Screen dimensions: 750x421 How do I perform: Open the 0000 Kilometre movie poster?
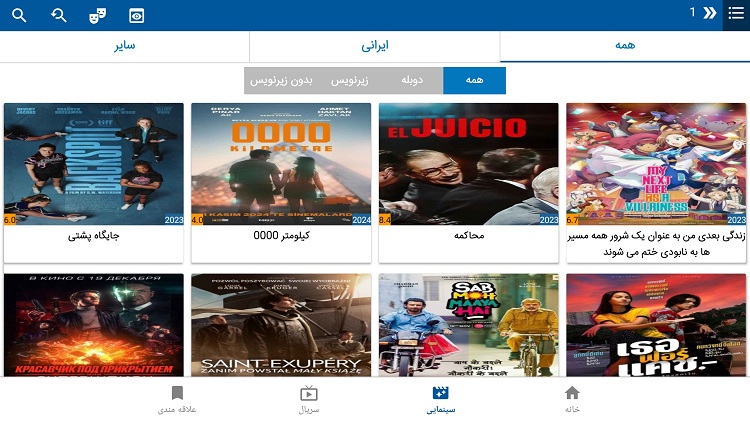point(281,164)
